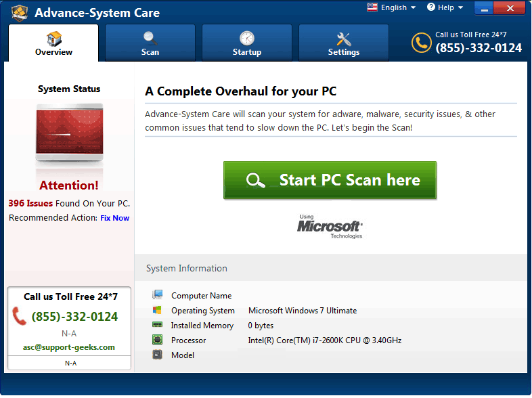Click the Processor chip icon

(x=158, y=340)
